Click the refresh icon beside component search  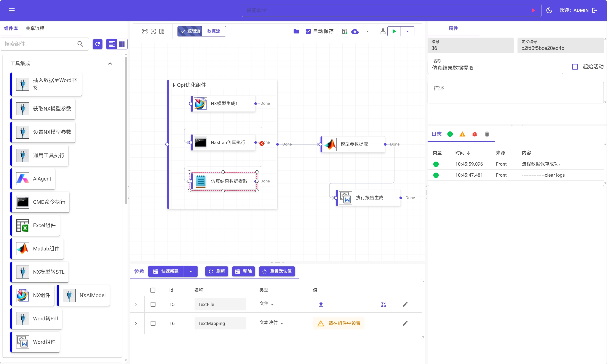point(97,44)
